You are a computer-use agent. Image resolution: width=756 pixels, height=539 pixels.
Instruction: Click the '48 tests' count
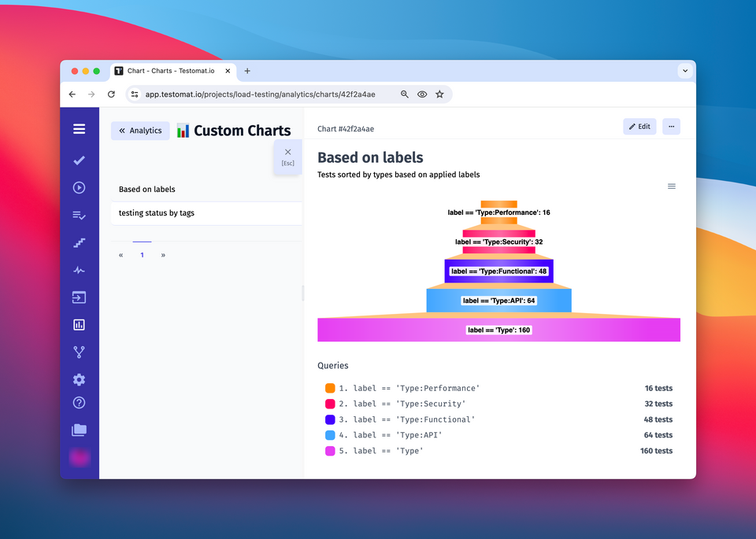(x=658, y=419)
